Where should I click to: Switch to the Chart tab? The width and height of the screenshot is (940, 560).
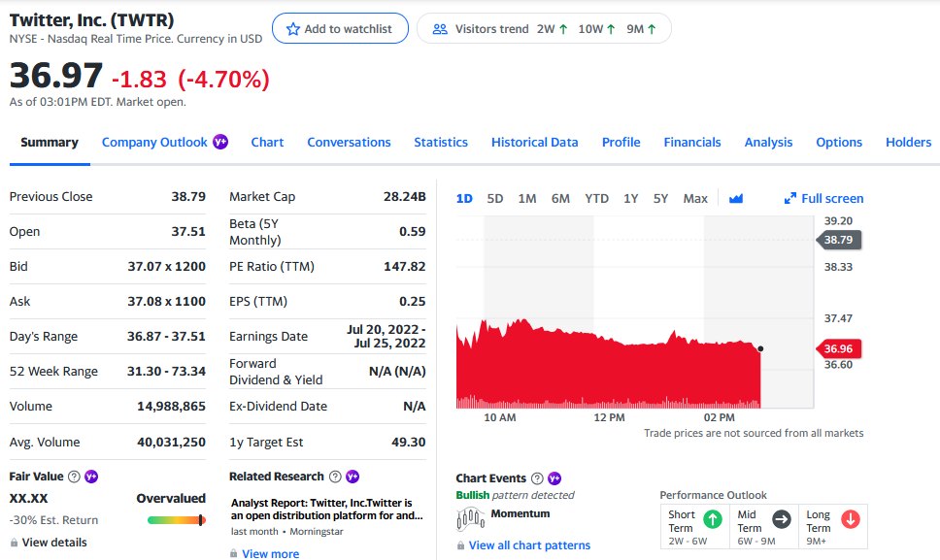tap(267, 143)
